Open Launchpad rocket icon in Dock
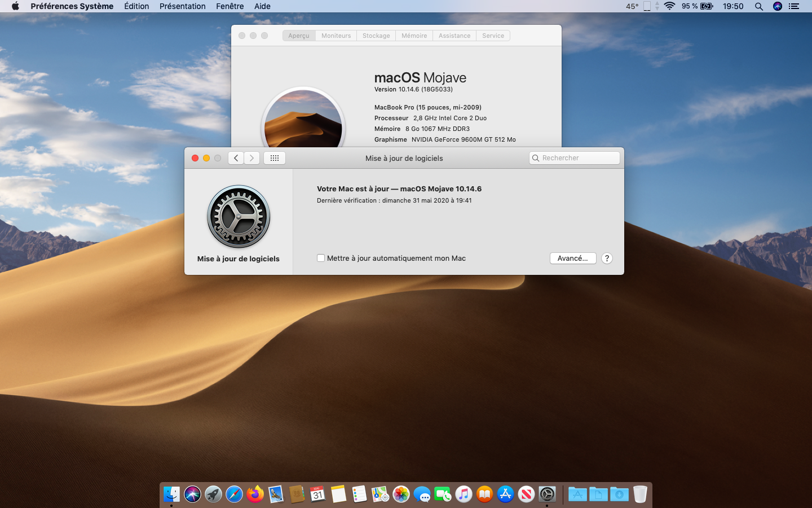The image size is (812, 508). tap(213, 494)
